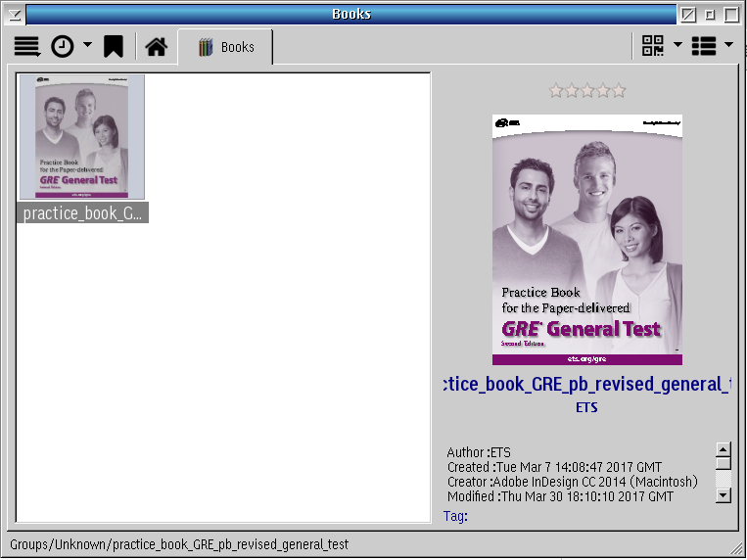Open the hamburger main menu icon
This screenshot has width=747, height=560.
tap(27, 47)
